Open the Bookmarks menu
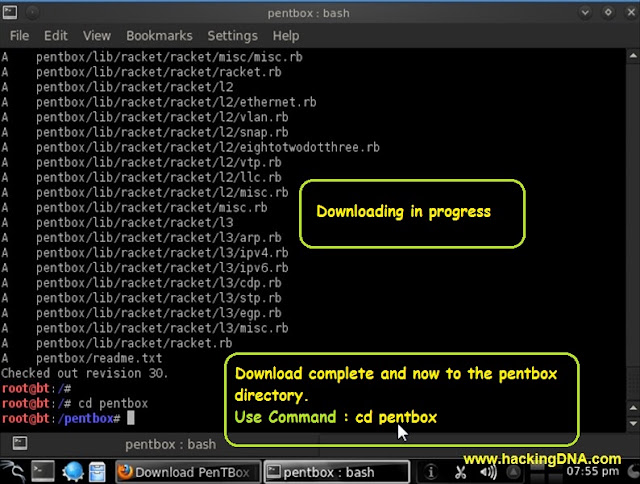 click(159, 36)
